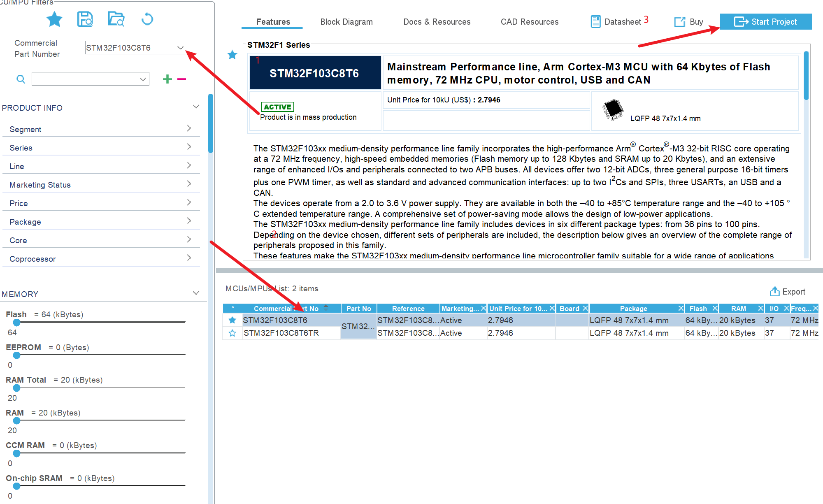Remove the Flash column with its X
The width and height of the screenshot is (823, 504).
pos(715,308)
